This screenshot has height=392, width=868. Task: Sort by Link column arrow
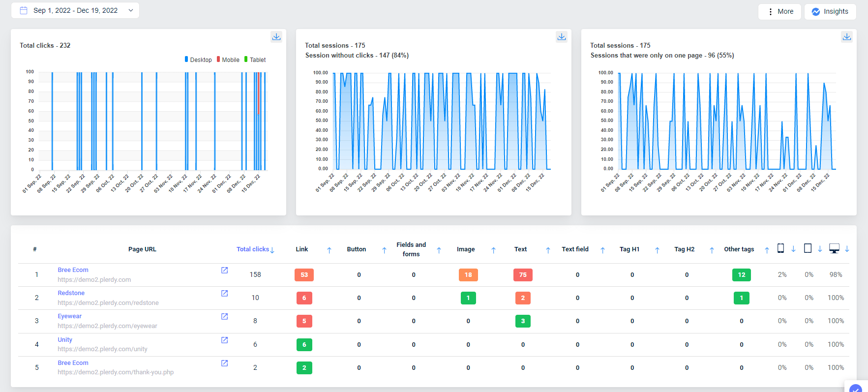point(329,250)
